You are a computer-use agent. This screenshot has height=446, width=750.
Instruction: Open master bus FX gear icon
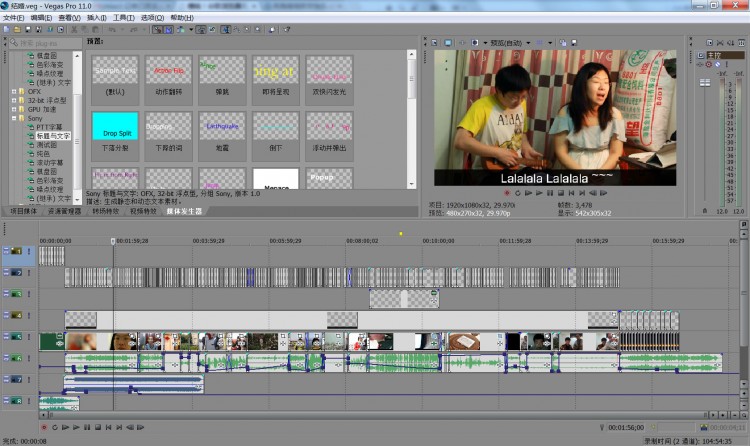coord(709,64)
